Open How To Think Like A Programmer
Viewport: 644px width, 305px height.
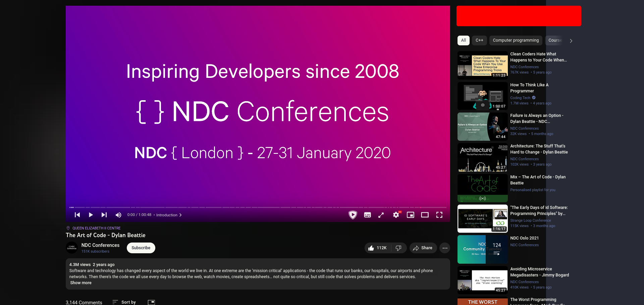(x=529, y=88)
